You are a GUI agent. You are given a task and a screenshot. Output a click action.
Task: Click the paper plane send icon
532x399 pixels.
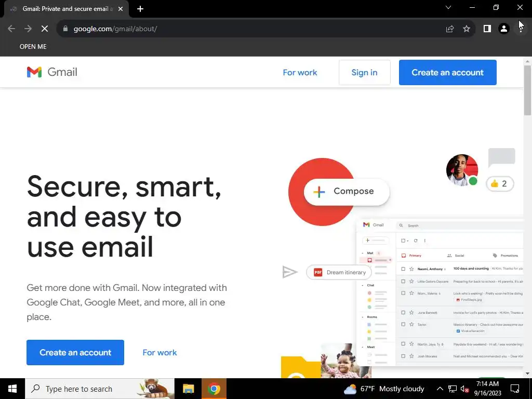290,272
